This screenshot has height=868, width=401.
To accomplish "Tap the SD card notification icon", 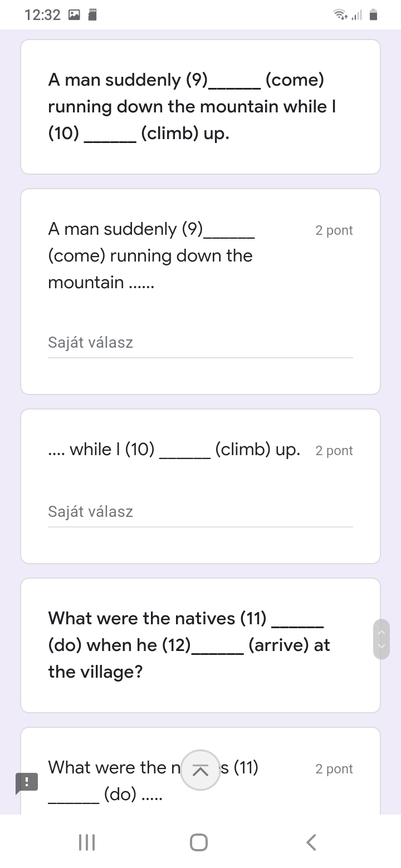I will (93, 15).
